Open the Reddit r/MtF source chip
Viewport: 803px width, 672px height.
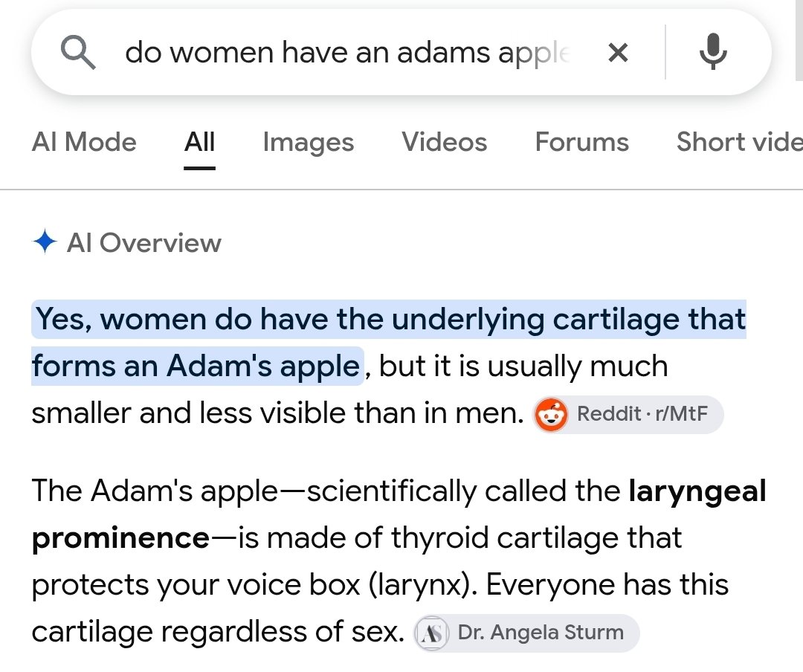[x=628, y=414]
